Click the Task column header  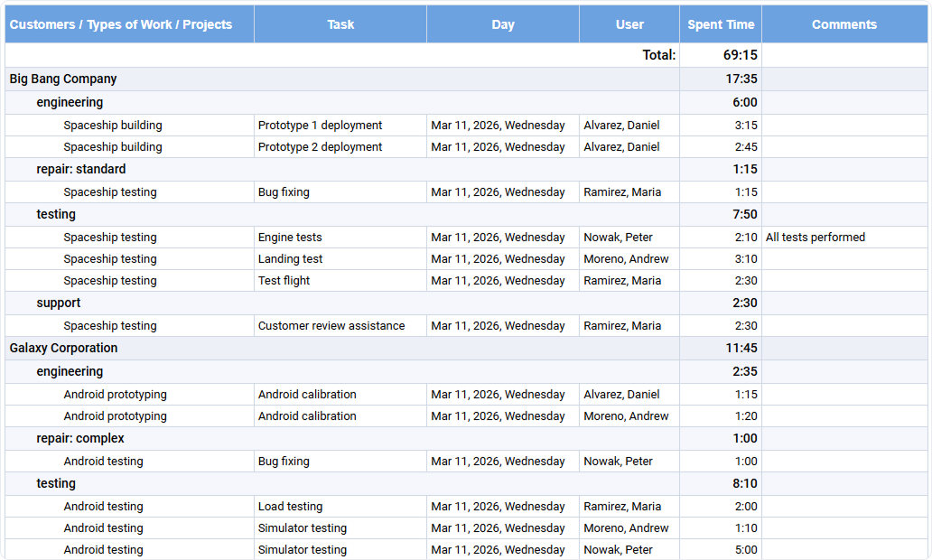[x=340, y=23]
